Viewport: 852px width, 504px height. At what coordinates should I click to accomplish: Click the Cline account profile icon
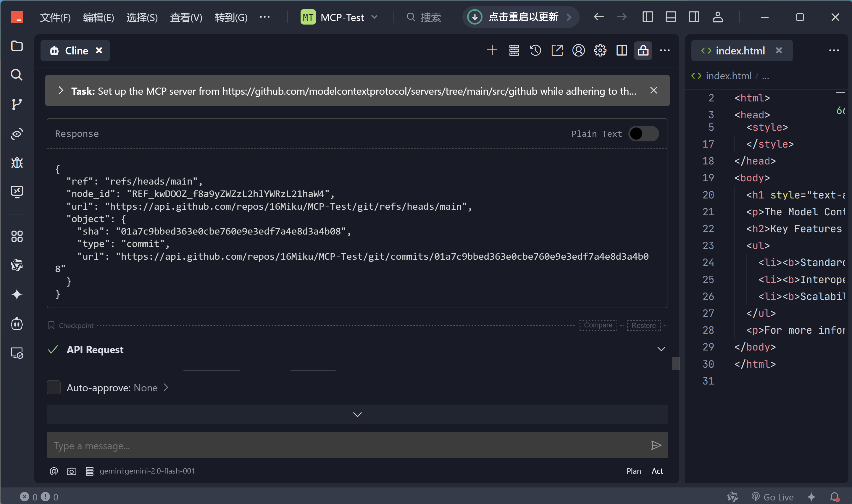(578, 51)
